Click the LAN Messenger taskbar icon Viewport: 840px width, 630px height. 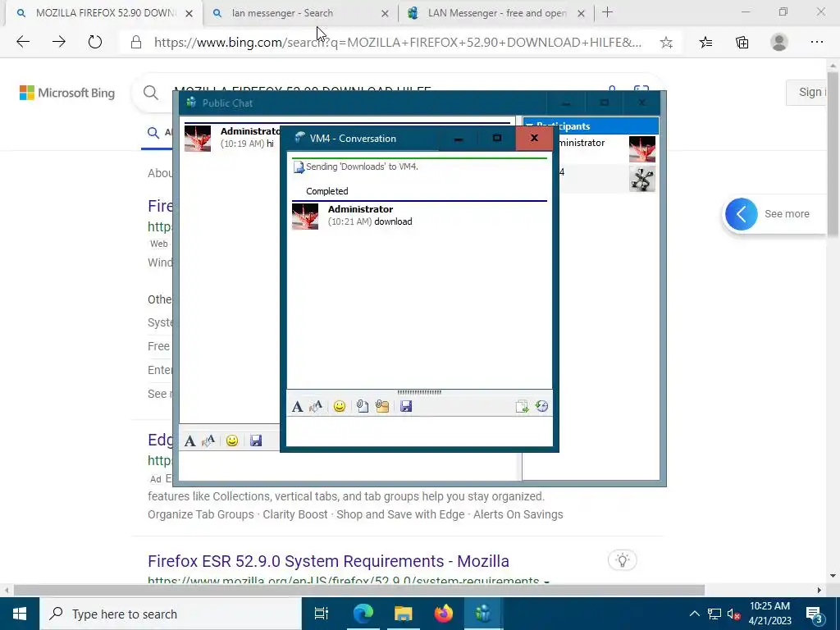pos(482,614)
